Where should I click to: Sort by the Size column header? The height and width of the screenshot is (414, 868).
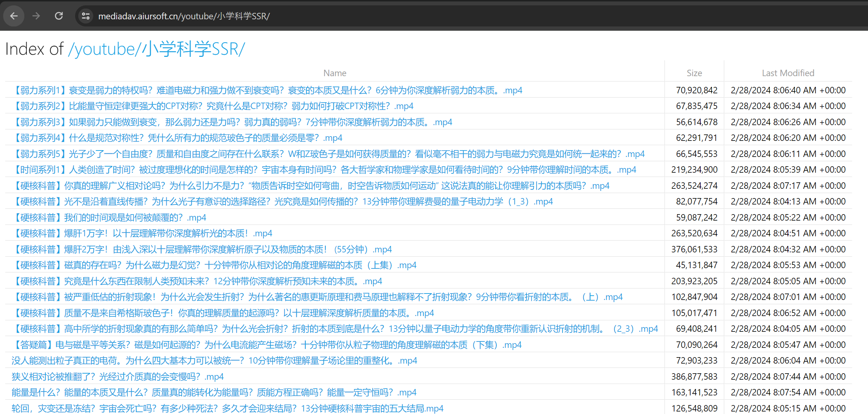coord(694,73)
